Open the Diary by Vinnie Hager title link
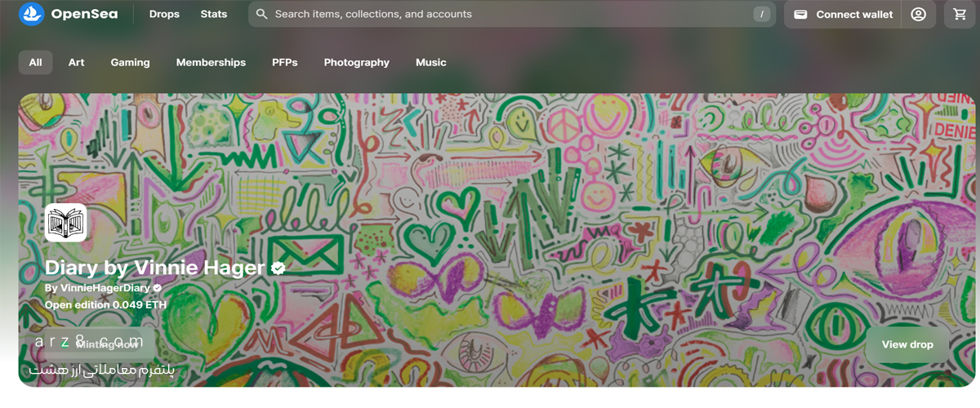Screen dimensions: 980x408 pos(154,268)
